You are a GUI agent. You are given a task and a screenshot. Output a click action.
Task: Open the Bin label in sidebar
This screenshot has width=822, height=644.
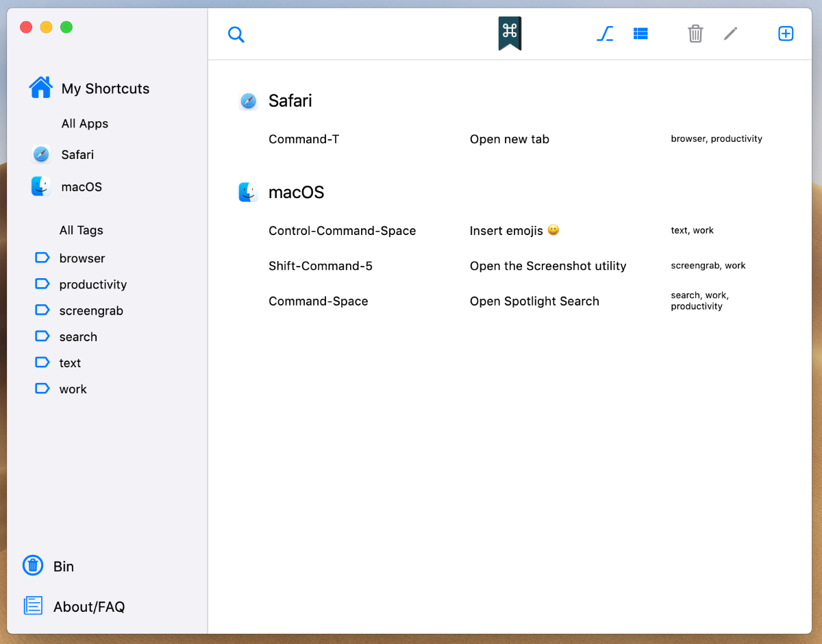64,567
